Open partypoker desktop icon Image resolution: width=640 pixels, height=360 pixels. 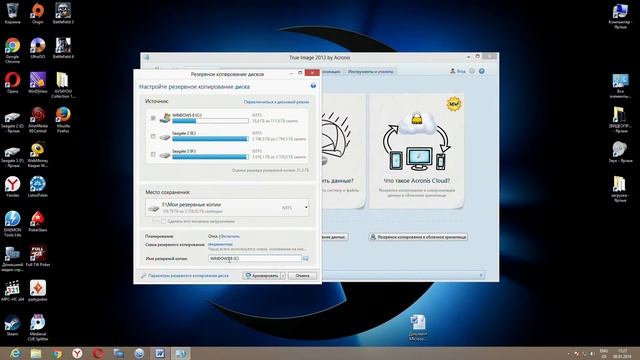(x=38, y=291)
